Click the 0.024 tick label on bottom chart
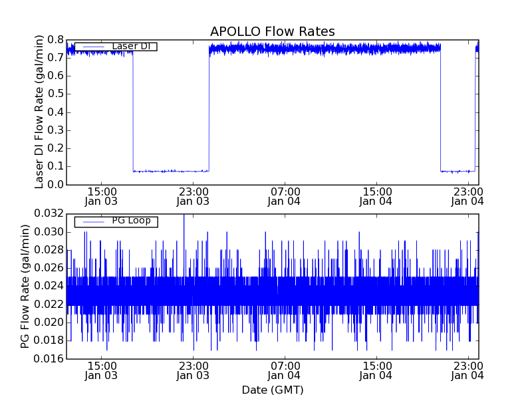The image size is (532, 399). pyautogui.click(x=49, y=286)
